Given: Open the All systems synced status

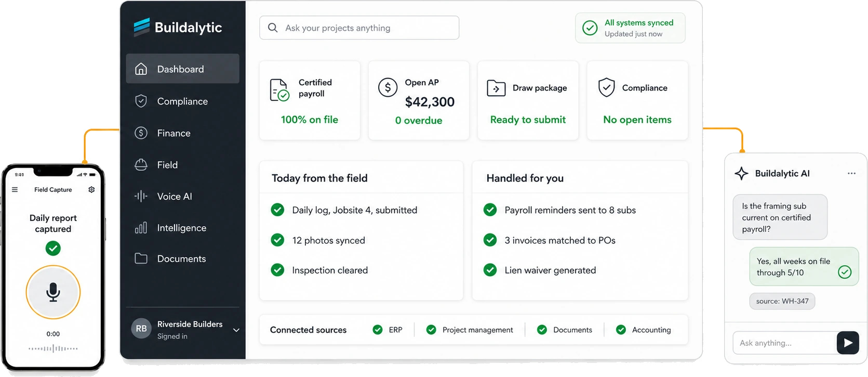Looking at the screenshot, I should 630,28.
